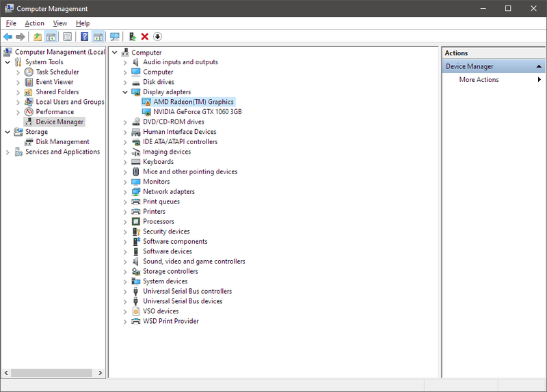The width and height of the screenshot is (547, 392).
Task: Click the Performance icon
Action: 29,112
